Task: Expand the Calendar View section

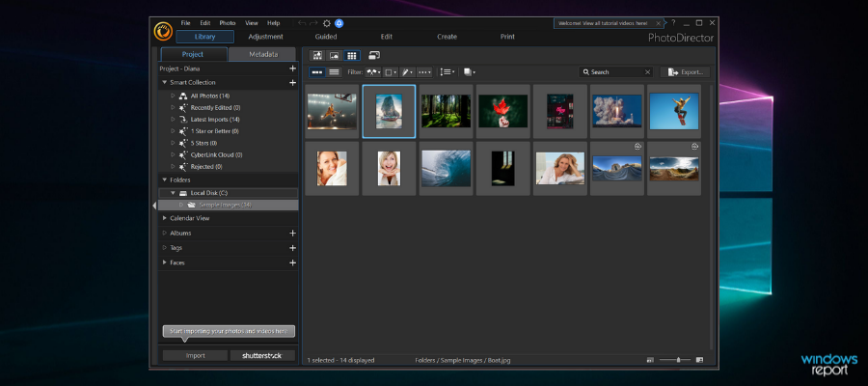Action: [x=164, y=218]
